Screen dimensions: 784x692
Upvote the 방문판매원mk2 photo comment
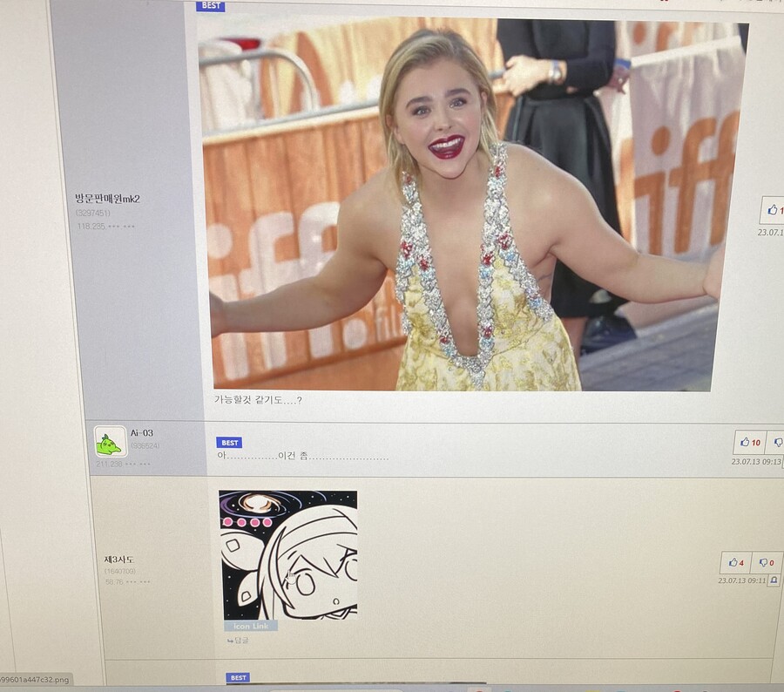click(x=773, y=210)
